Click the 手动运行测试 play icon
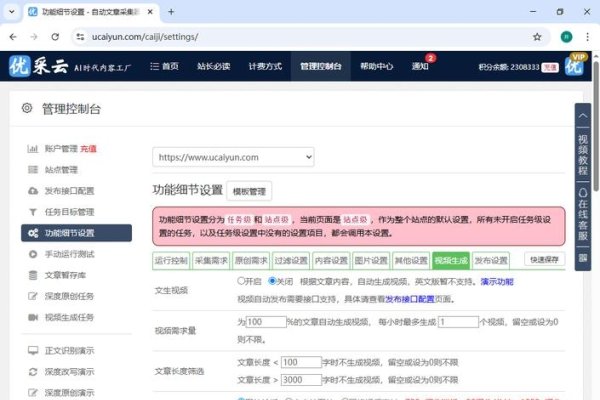Viewport: 600px width, 400px height. [x=33, y=254]
